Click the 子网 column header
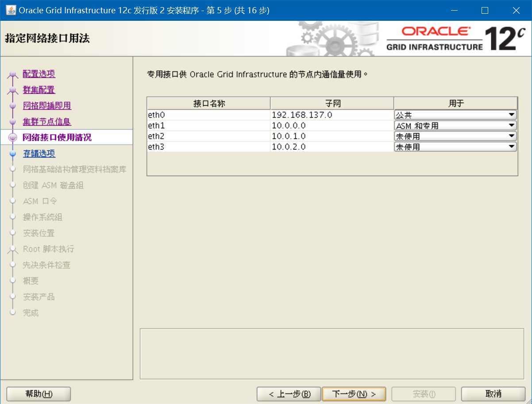The height and width of the screenshot is (404, 532). (x=332, y=104)
